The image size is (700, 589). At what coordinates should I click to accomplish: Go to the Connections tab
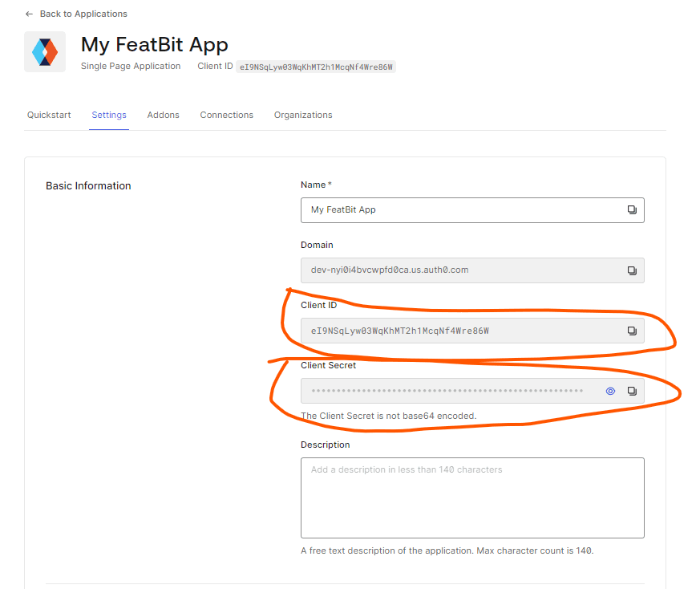pos(226,115)
